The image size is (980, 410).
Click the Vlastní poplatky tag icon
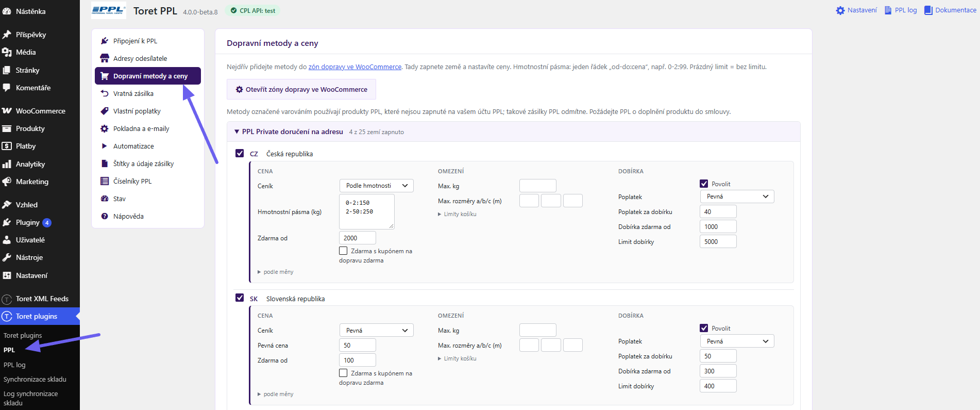coord(105,111)
